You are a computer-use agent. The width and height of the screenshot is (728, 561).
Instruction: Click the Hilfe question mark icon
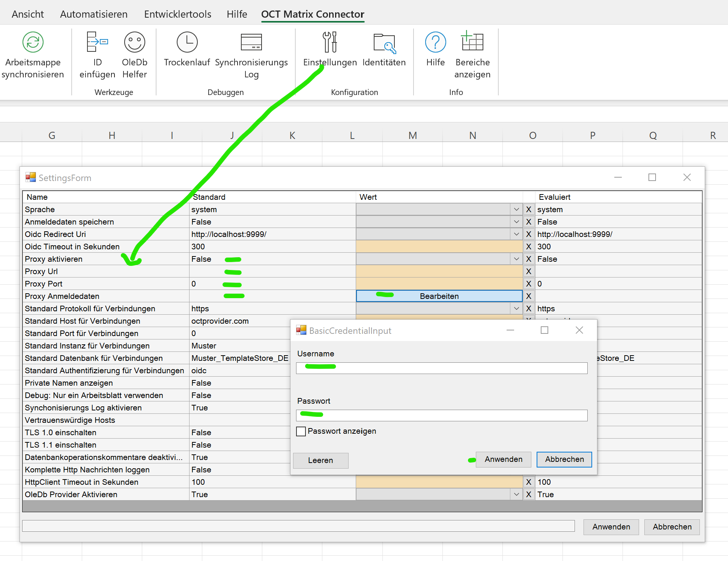(435, 42)
